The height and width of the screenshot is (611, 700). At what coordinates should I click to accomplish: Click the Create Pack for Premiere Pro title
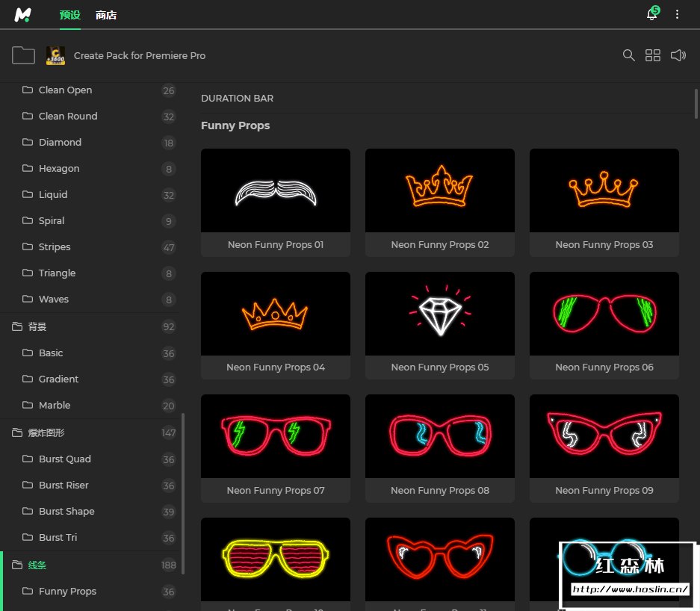pyautogui.click(x=140, y=55)
